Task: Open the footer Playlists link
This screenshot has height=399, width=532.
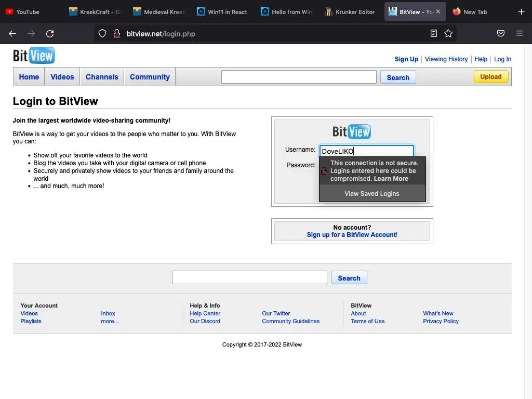Action: click(31, 321)
